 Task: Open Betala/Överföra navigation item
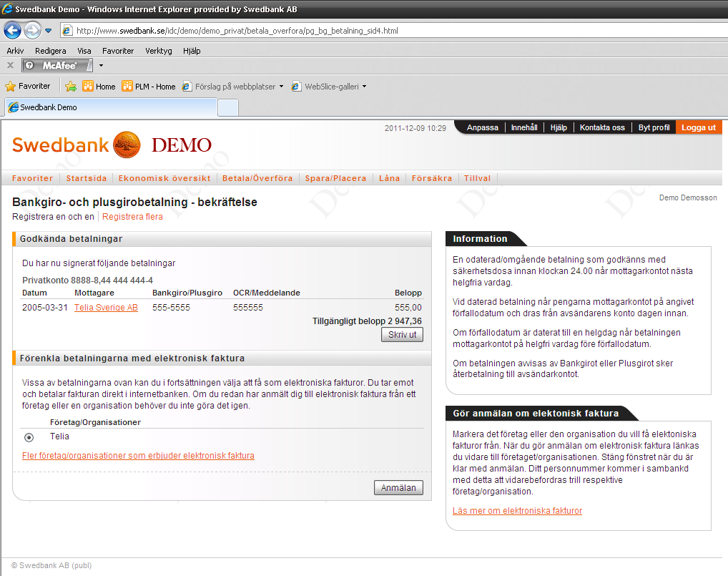(257, 178)
